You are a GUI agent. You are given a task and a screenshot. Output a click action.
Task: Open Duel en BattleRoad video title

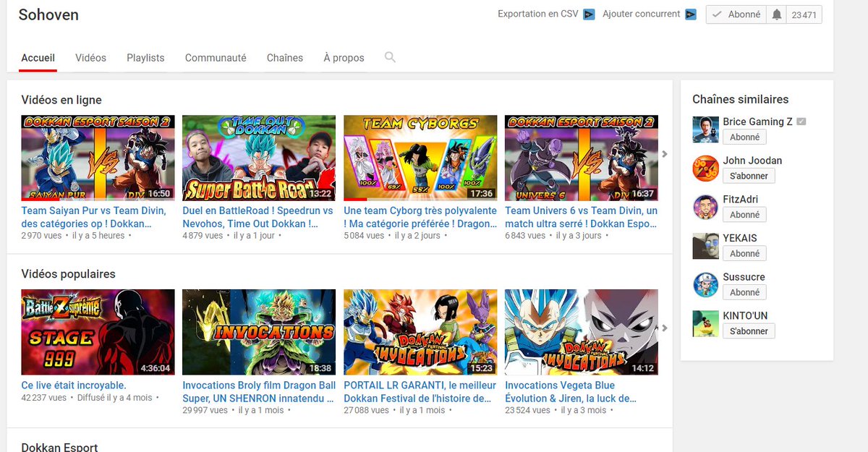pyautogui.click(x=258, y=217)
